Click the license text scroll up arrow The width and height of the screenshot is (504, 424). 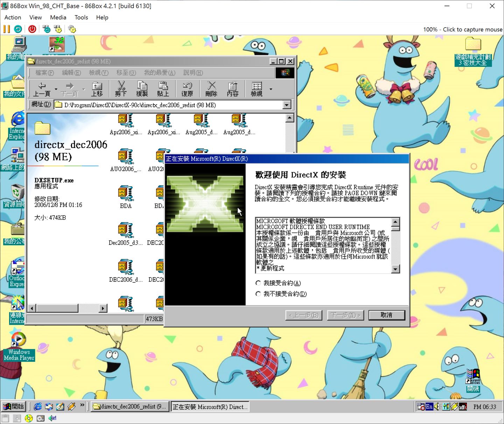395,222
